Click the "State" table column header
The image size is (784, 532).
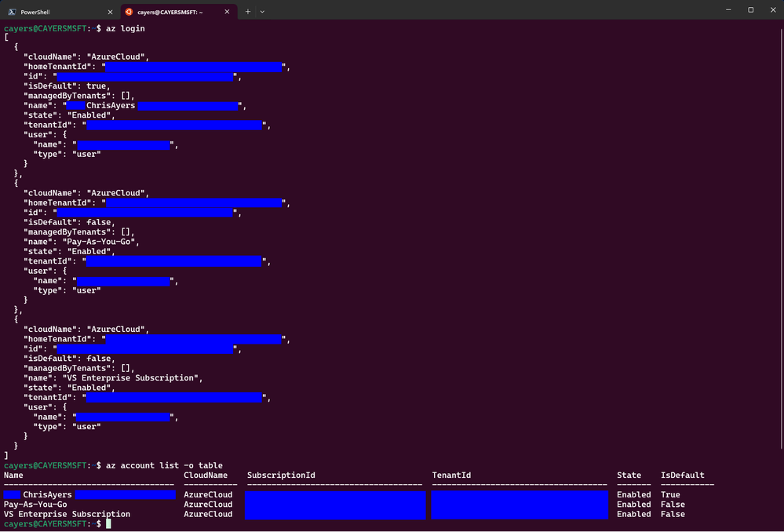pyautogui.click(x=629, y=475)
